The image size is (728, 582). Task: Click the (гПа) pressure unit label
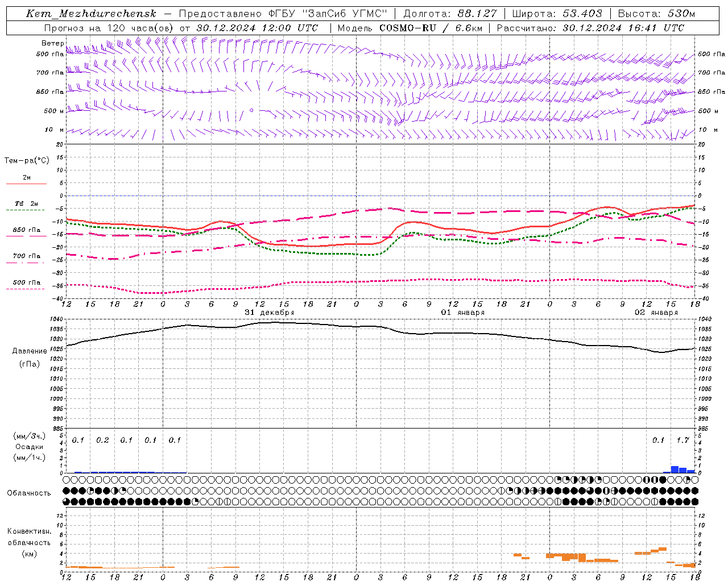(x=30, y=364)
